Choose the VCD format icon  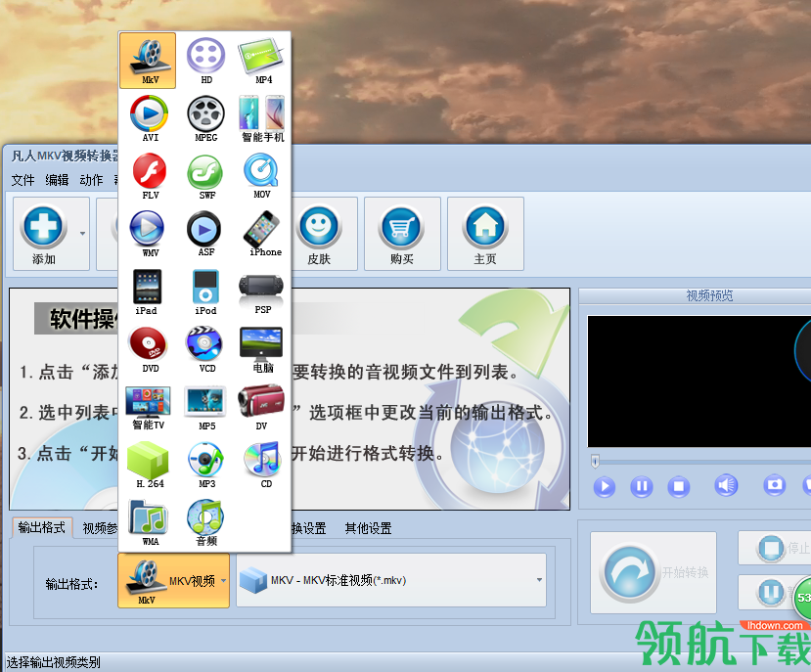[205, 349]
